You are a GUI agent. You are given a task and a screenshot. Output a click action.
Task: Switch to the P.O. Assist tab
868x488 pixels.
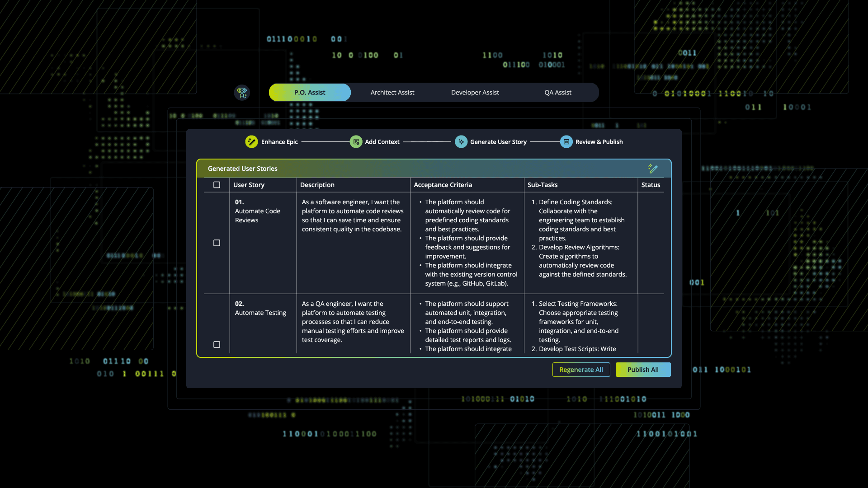[310, 93]
